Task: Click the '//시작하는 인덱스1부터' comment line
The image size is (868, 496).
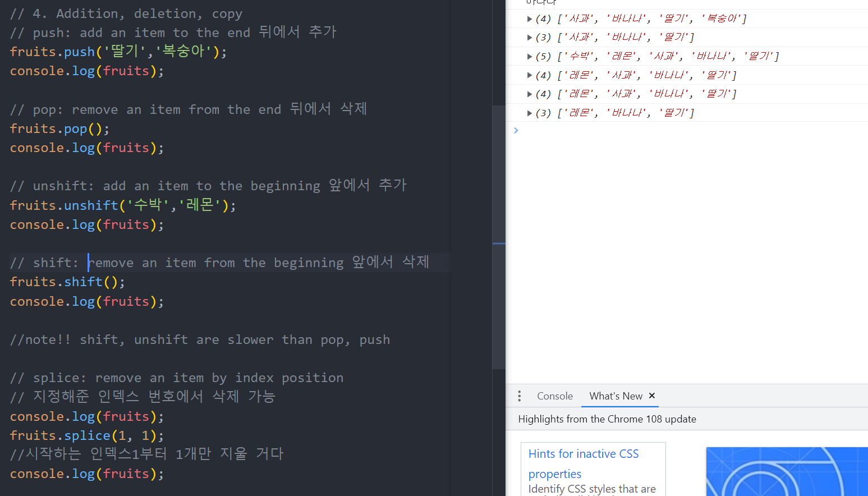Action: tap(147, 454)
